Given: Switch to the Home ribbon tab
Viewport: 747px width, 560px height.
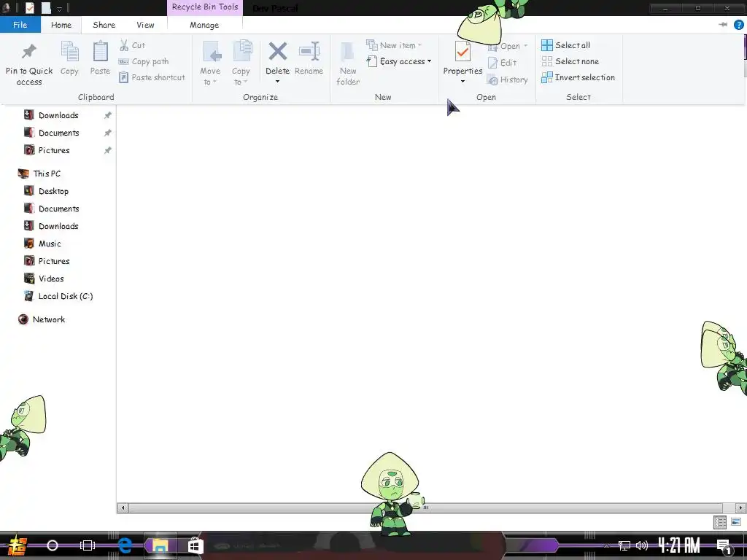Looking at the screenshot, I should click(x=61, y=25).
